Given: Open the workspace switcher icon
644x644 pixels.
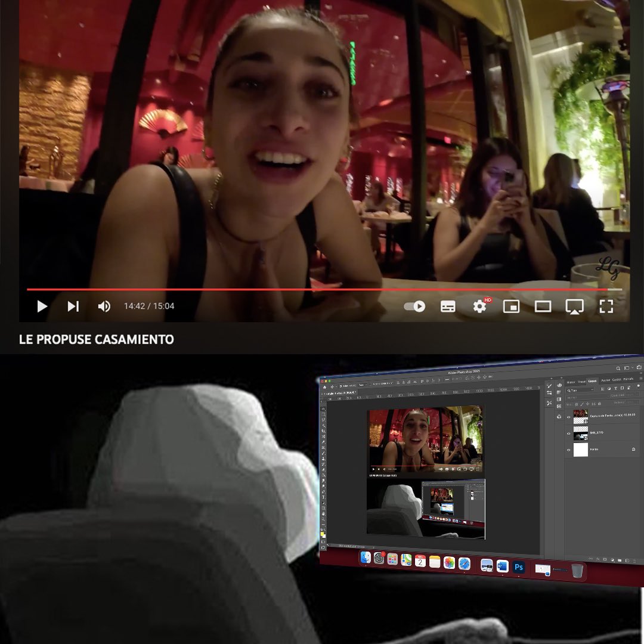Looking at the screenshot, I should (627, 368).
